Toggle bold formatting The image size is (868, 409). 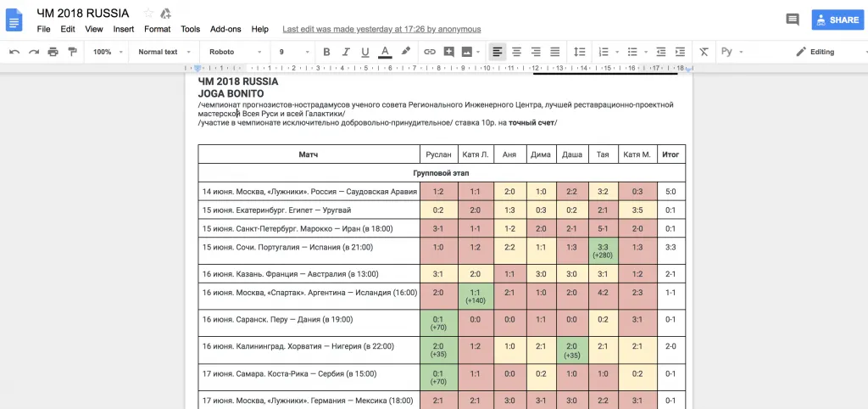(326, 52)
